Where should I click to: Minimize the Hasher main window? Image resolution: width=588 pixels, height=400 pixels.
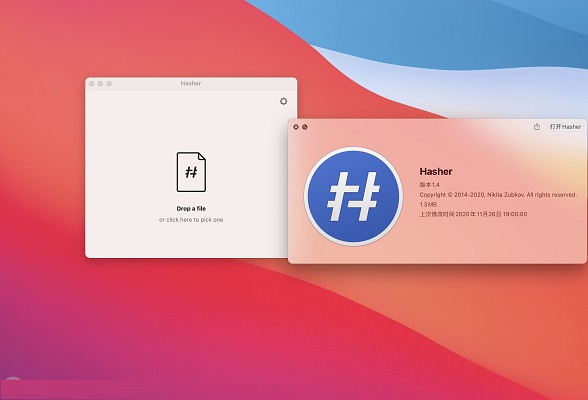click(100, 84)
